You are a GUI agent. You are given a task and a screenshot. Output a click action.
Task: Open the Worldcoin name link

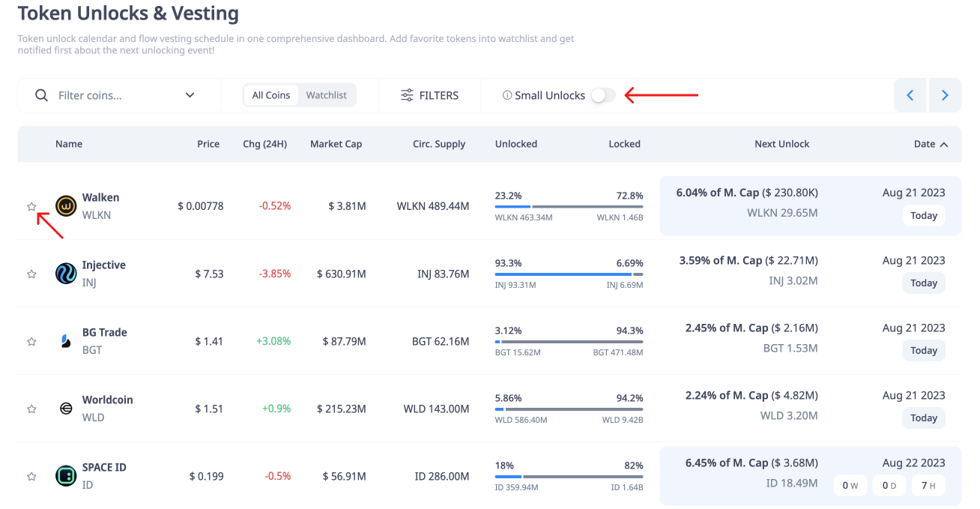pyautogui.click(x=107, y=400)
